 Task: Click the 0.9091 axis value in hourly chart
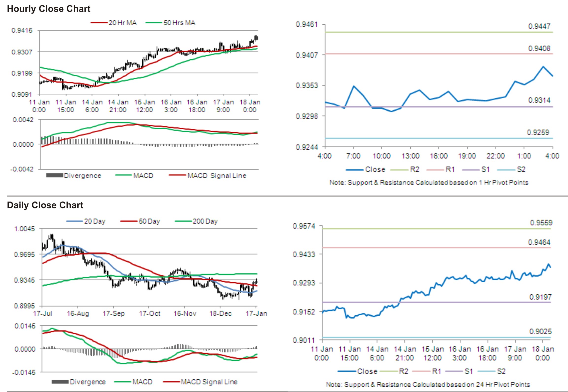(22, 94)
